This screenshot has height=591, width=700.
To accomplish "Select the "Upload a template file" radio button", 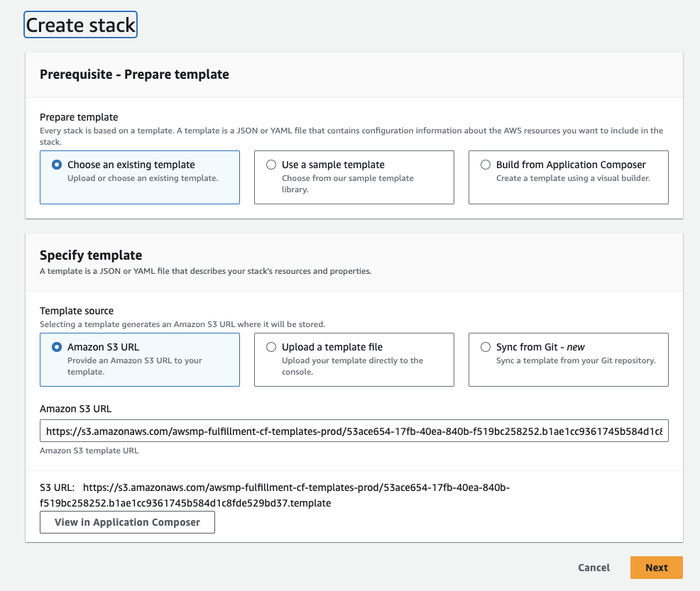I will click(x=271, y=347).
